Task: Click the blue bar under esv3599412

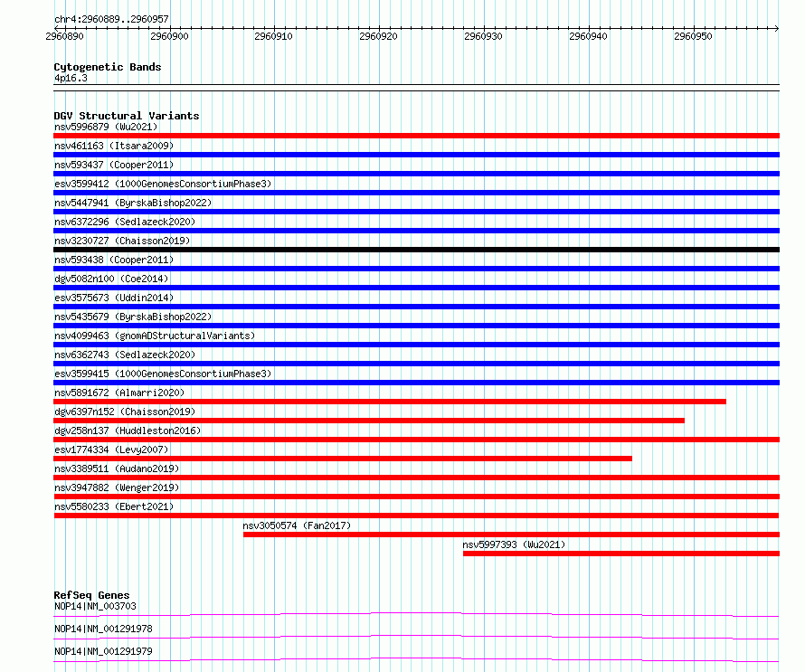Action: [x=416, y=193]
